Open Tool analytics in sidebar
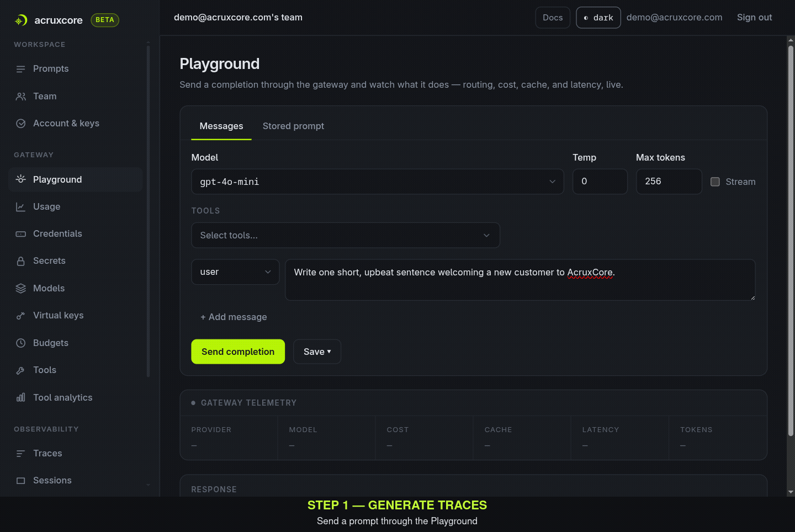The width and height of the screenshot is (795, 532). (76, 397)
